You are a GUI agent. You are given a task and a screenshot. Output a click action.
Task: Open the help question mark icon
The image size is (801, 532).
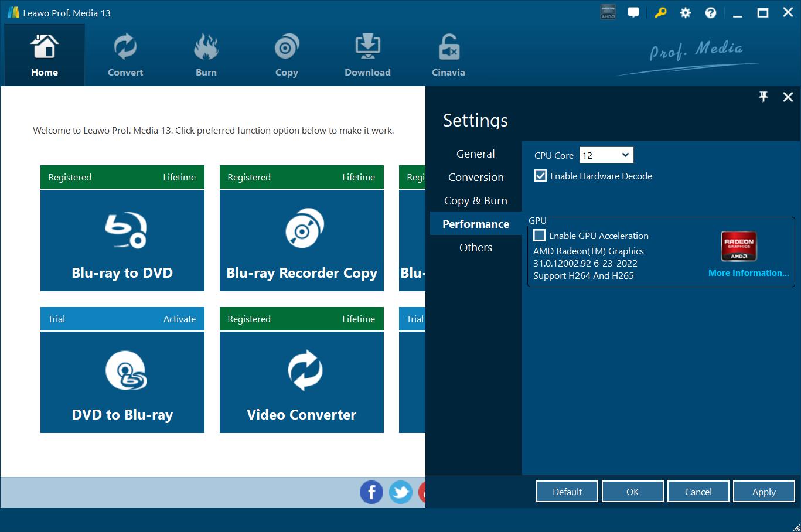pyautogui.click(x=711, y=13)
